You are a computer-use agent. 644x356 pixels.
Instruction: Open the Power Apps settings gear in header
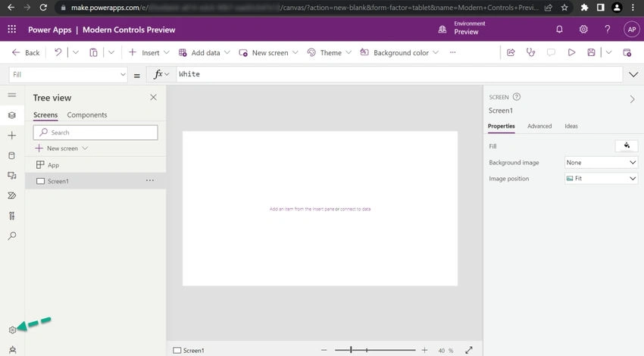pos(583,29)
